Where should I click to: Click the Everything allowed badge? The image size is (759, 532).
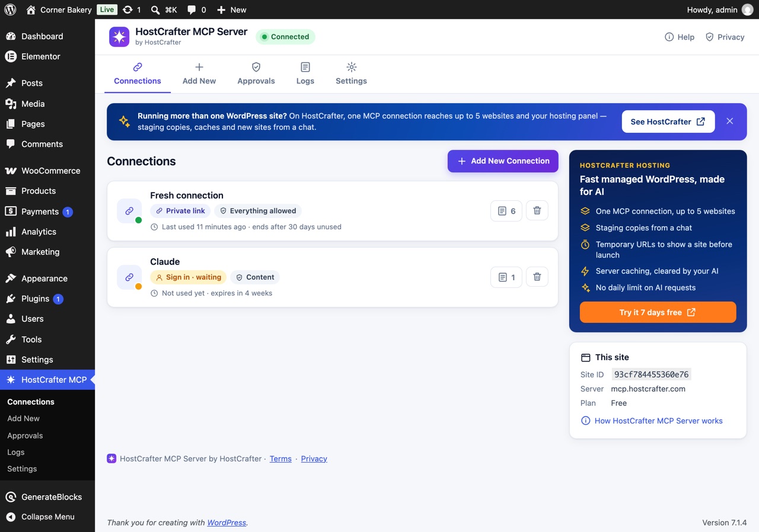[x=258, y=211]
